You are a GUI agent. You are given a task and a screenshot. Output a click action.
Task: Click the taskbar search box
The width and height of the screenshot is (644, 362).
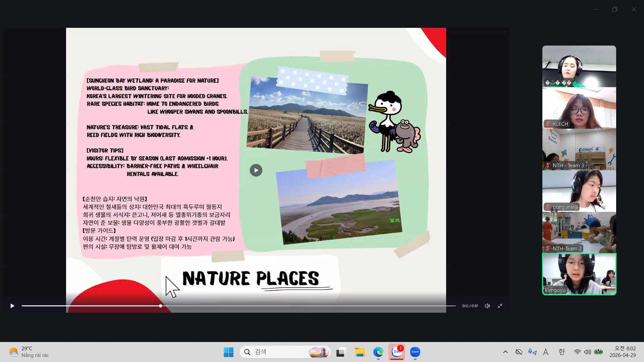tap(285, 352)
